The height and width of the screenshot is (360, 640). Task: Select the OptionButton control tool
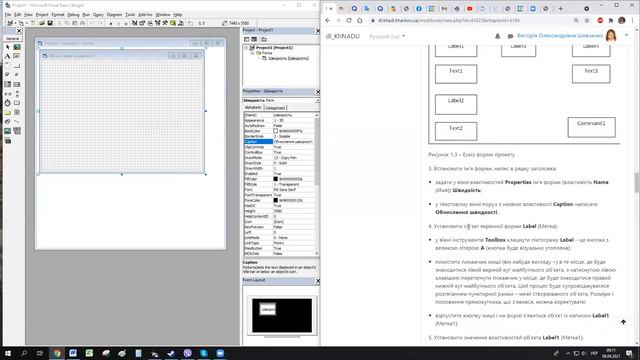point(17,75)
